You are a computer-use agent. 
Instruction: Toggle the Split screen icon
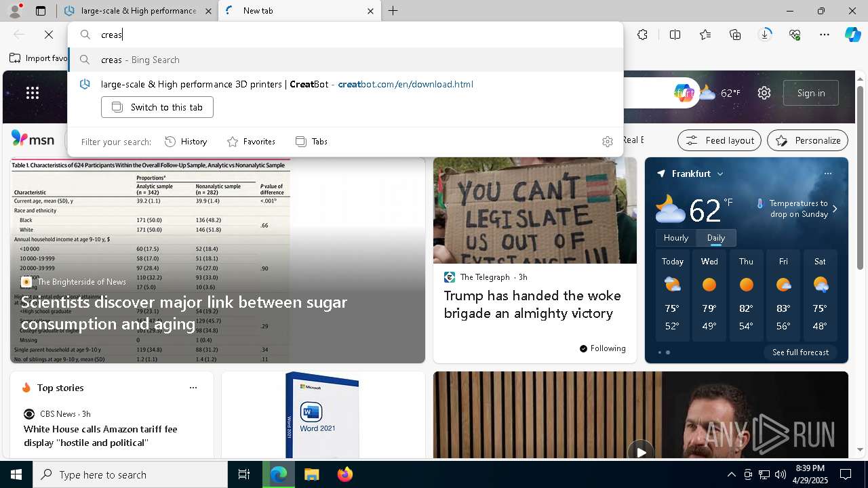(x=675, y=35)
